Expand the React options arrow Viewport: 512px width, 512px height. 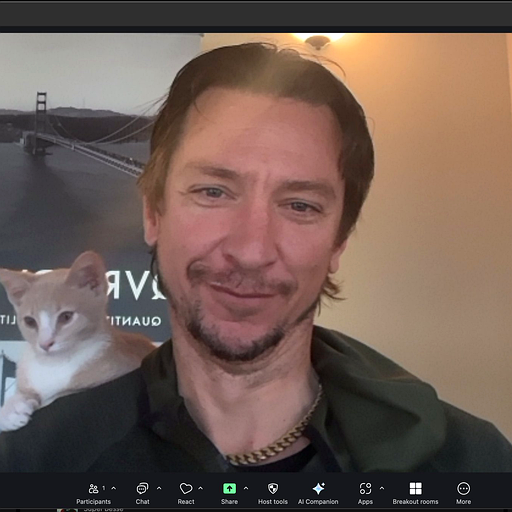click(x=201, y=488)
